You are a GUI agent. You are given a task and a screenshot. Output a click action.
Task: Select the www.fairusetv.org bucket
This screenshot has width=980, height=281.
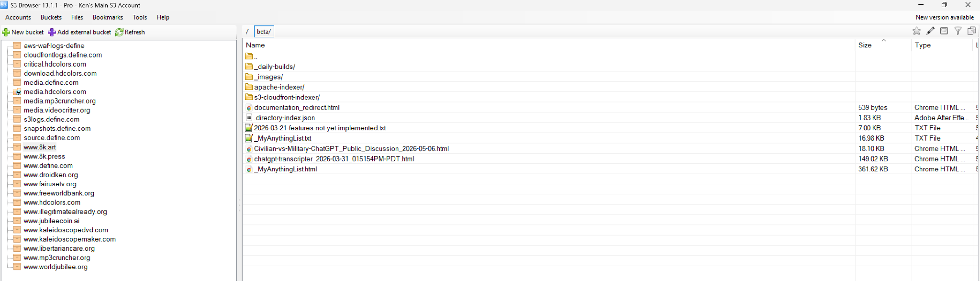[x=50, y=184]
